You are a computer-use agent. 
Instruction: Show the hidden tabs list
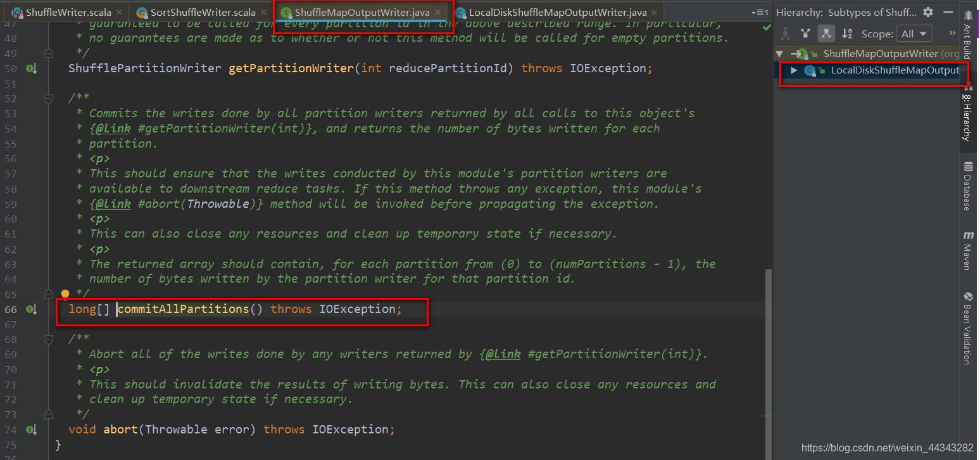pos(759,13)
